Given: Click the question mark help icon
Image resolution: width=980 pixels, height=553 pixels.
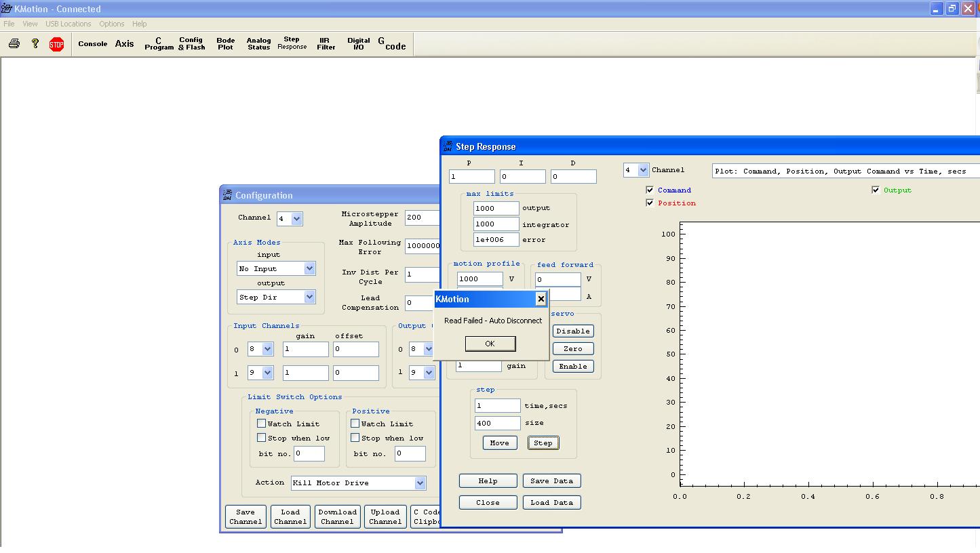Looking at the screenshot, I should point(35,44).
